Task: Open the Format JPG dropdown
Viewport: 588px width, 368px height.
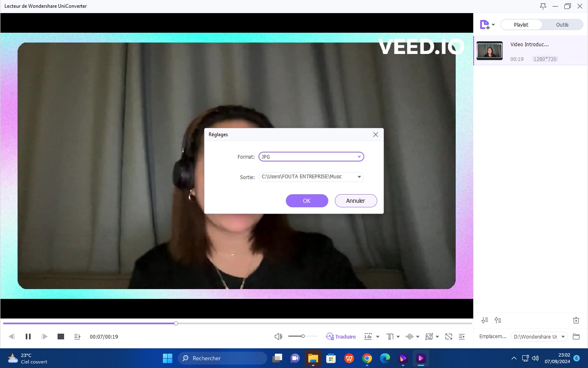Action: pos(311,157)
